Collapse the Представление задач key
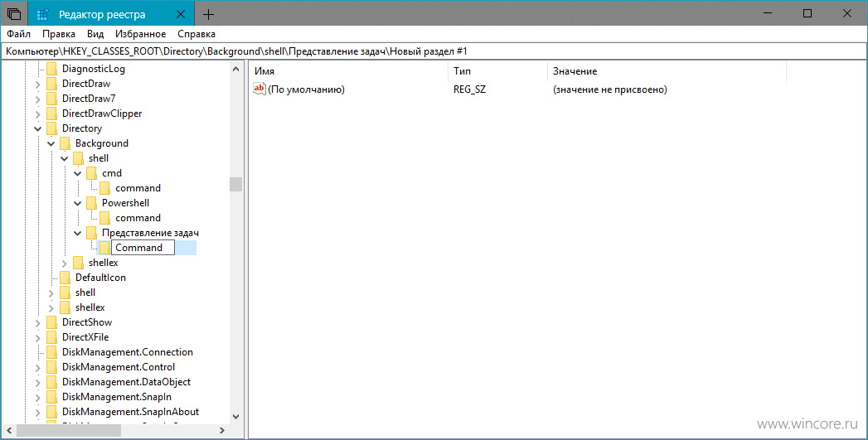This screenshot has height=440, width=868. [x=77, y=233]
